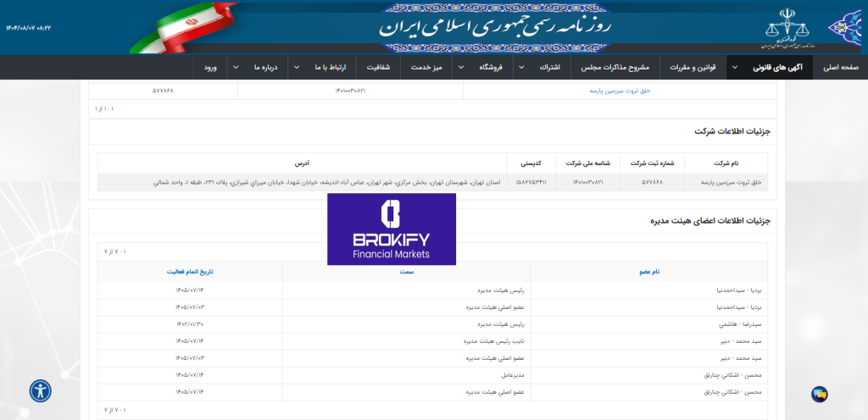Select postal code ۱۵۸۶۷۵۳۴۱۱ cell
868x420 pixels.
(x=531, y=182)
